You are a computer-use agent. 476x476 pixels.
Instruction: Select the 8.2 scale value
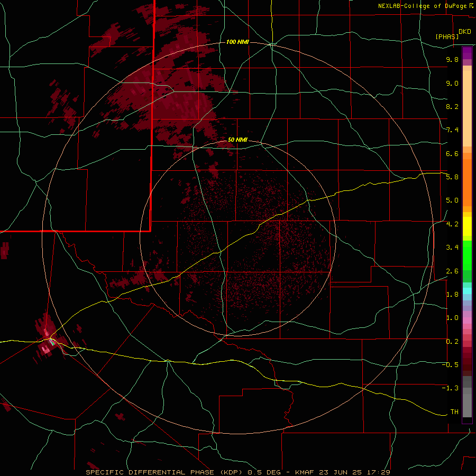[x=452, y=106]
